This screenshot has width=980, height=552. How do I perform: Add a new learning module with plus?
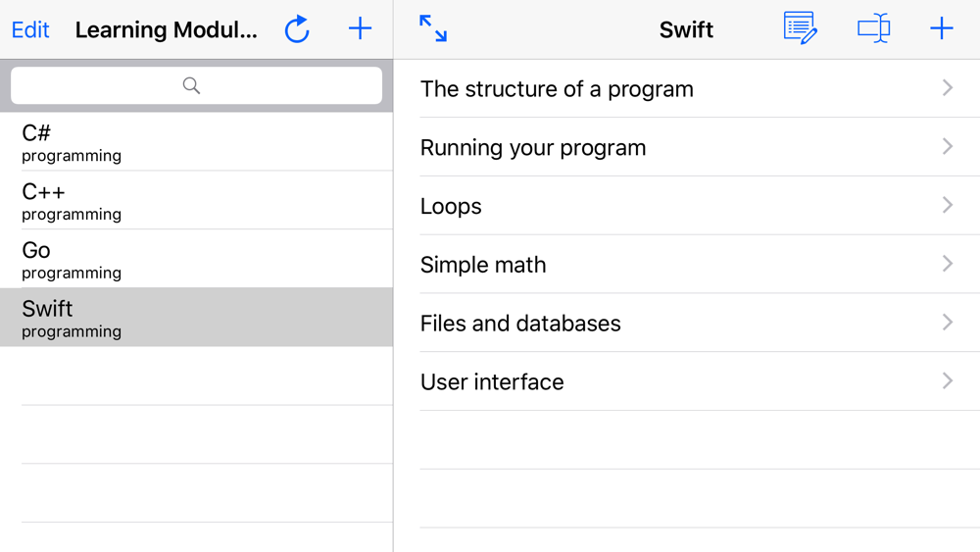point(360,28)
